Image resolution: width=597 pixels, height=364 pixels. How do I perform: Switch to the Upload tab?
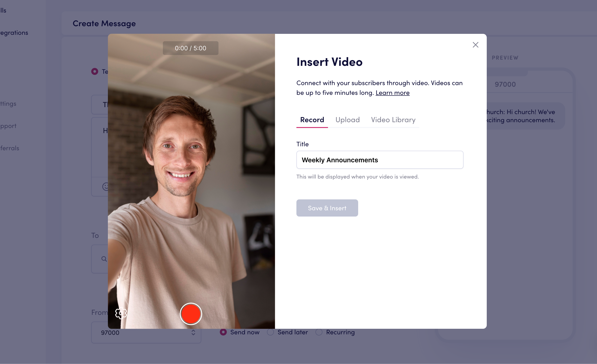(347, 120)
